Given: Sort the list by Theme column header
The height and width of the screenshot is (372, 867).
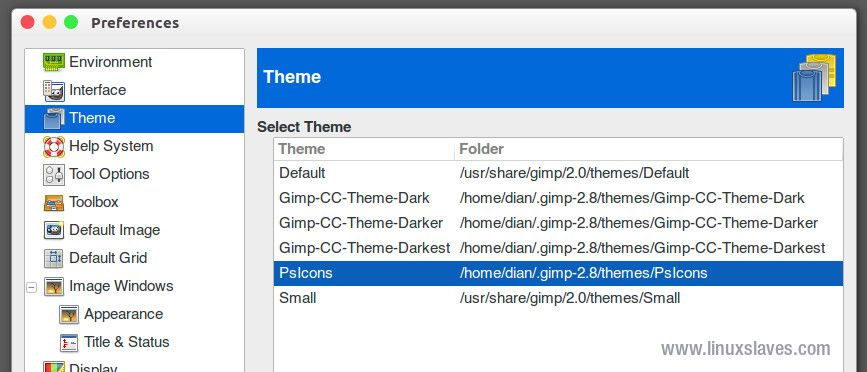Looking at the screenshot, I should pos(364,149).
